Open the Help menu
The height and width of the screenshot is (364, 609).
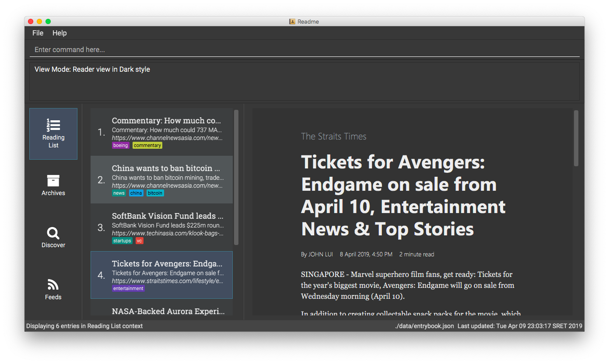click(59, 33)
